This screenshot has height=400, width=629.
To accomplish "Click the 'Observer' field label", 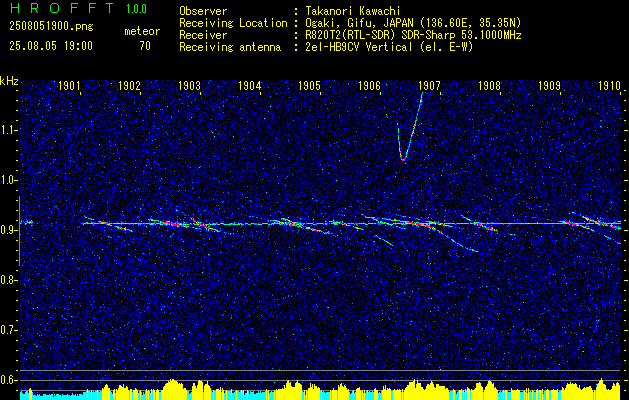I will 203,11.
